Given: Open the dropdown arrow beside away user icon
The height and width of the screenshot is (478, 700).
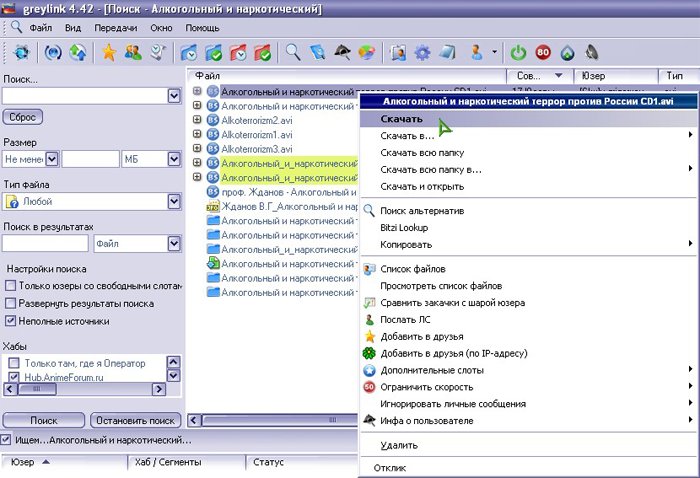Looking at the screenshot, I should pyautogui.click(x=495, y=52).
